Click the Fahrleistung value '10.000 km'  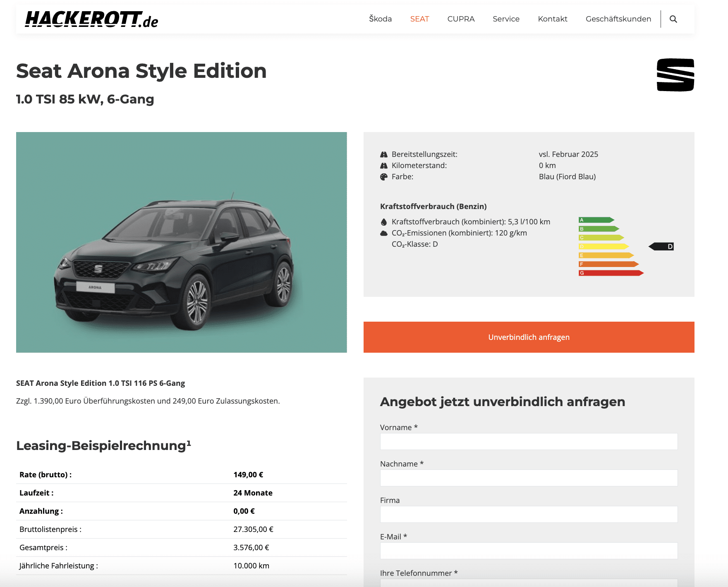click(251, 566)
